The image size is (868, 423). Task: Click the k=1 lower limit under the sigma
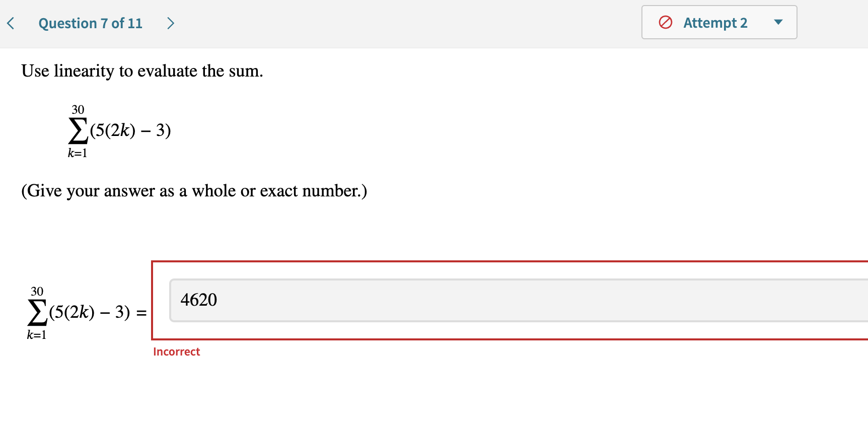pos(78,153)
